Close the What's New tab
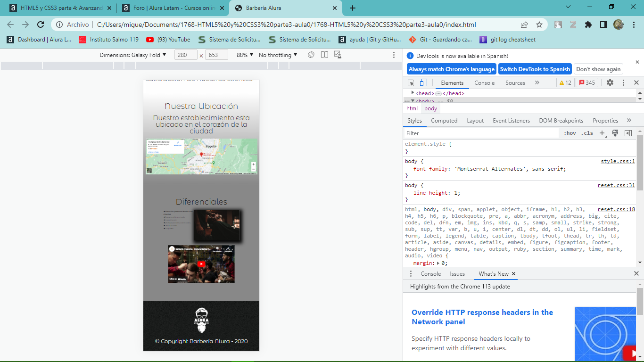Image resolution: width=644 pixels, height=362 pixels. (514, 274)
